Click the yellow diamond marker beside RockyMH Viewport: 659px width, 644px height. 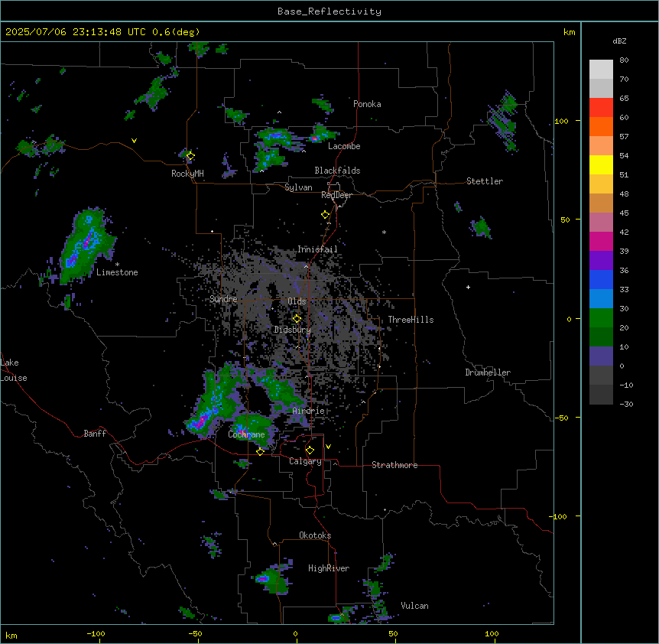(x=190, y=156)
